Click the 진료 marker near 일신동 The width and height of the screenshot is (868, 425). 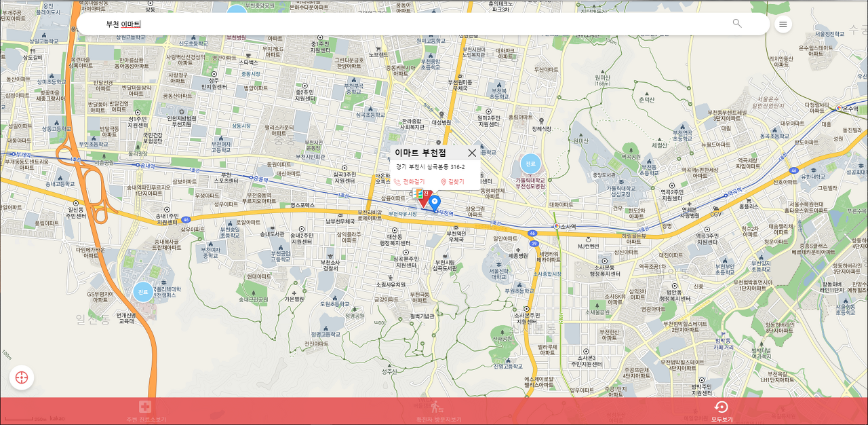tap(143, 292)
